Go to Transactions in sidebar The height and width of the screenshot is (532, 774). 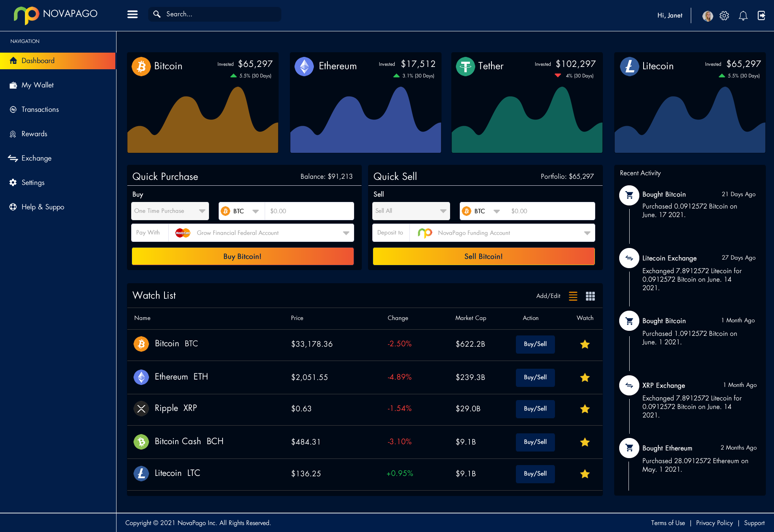click(x=40, y=109)
